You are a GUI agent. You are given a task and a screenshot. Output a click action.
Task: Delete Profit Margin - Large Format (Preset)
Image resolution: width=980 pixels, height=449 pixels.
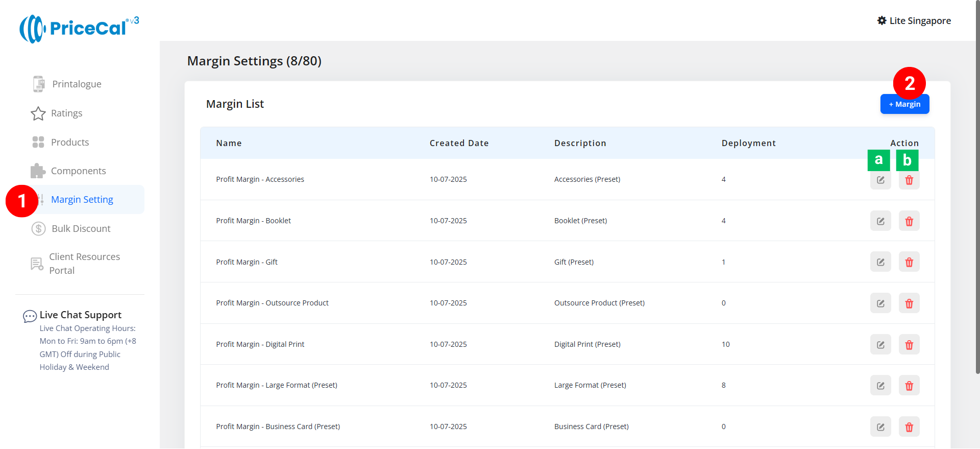pyautogui.click(x=909, y=386)
